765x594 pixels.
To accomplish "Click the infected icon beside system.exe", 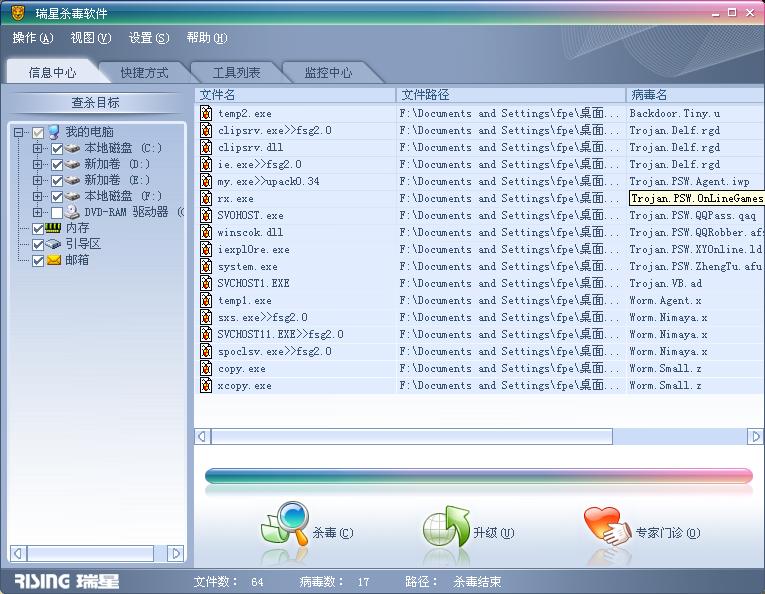I will tap(206, 266).
